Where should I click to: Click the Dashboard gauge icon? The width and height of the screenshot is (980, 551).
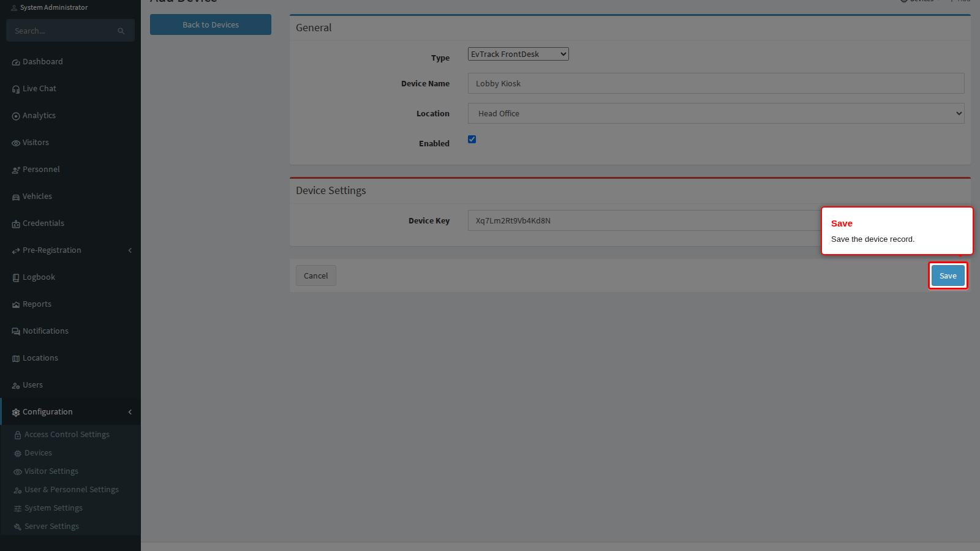tap(16, 62)
